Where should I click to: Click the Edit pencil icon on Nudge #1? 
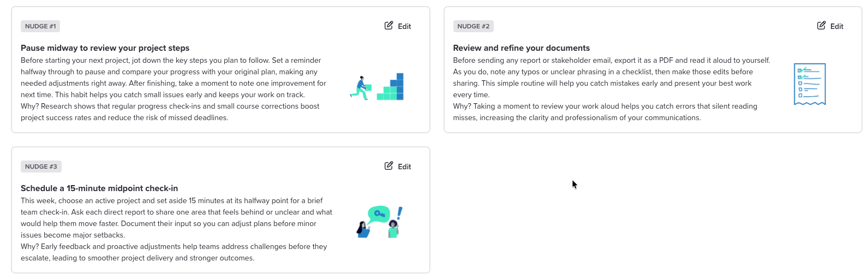click(x=388, y=26)
